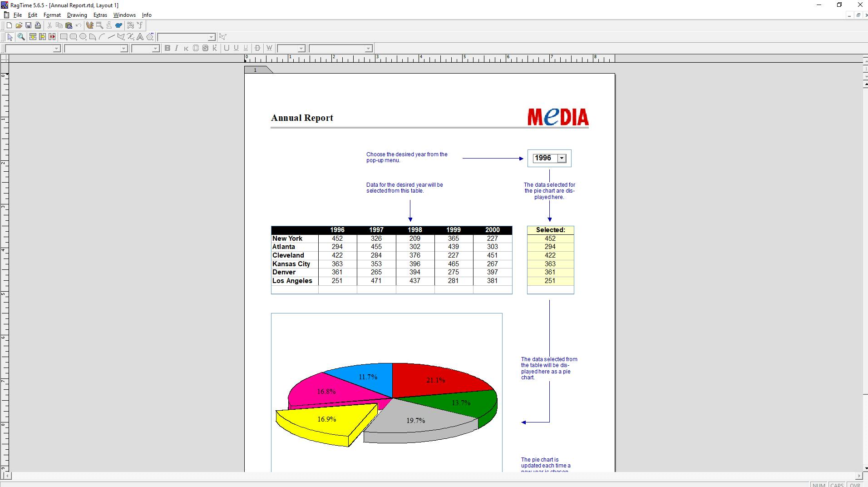Viewport: 868px width, 487px height.
Task: Click the formula function icon
Action: point(140,25)
